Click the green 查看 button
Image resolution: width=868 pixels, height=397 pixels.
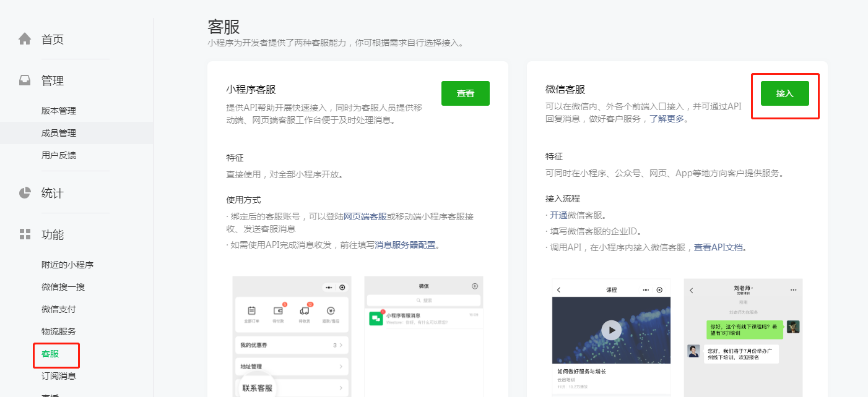tap(466, 93)
